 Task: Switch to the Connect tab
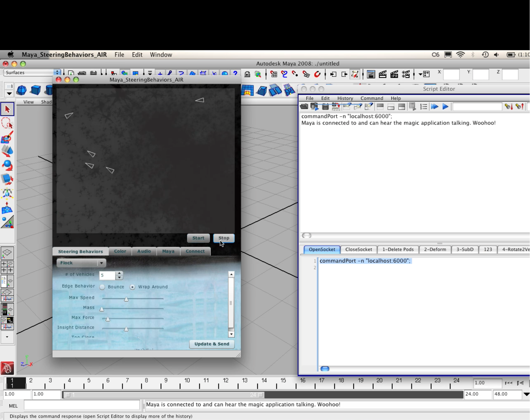tap(195, 251)
